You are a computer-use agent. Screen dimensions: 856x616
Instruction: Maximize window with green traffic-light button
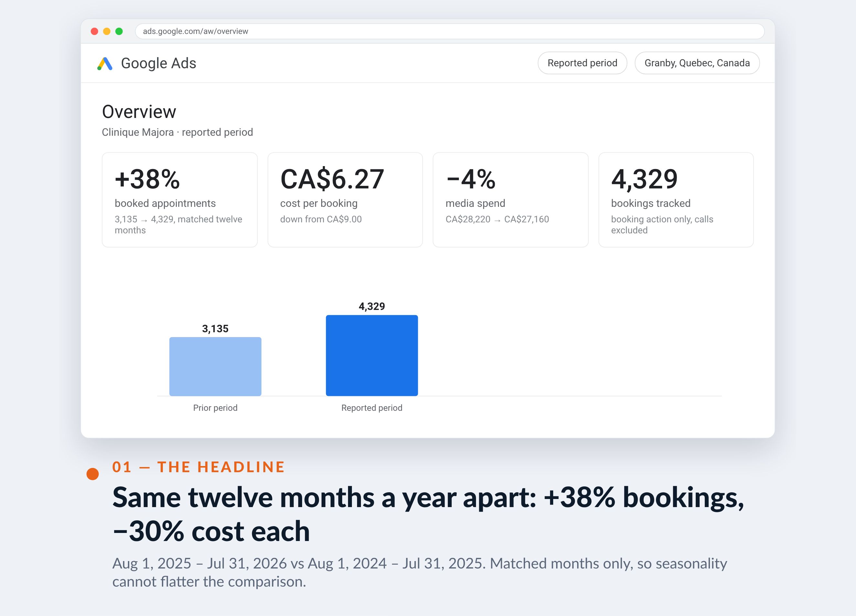coord(119,31)
